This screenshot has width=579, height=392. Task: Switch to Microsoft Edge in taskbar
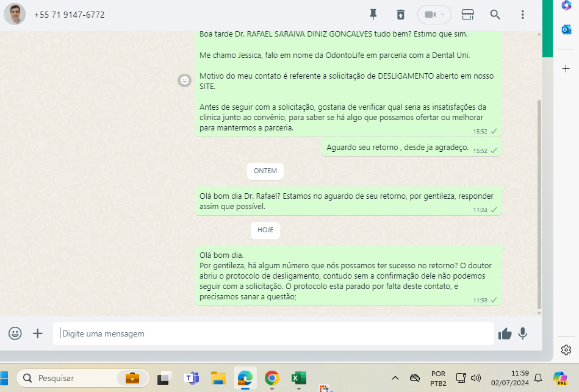click(245, 378)
